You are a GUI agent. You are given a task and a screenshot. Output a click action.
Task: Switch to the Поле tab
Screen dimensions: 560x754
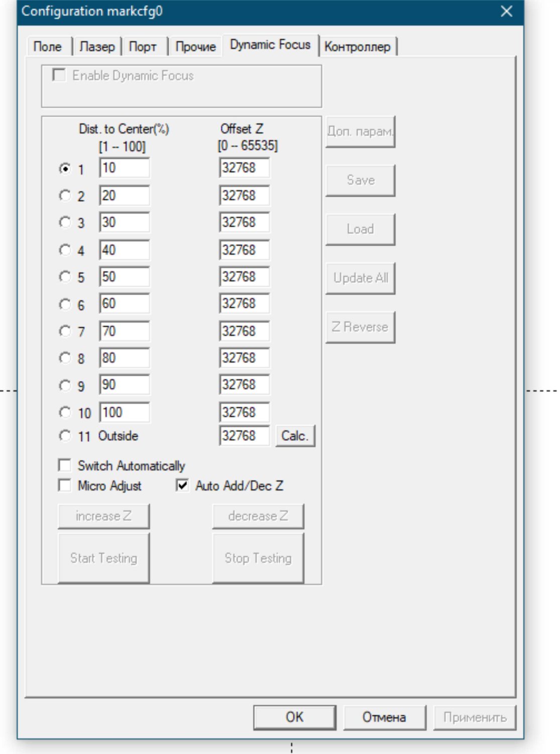coord(47,47)
